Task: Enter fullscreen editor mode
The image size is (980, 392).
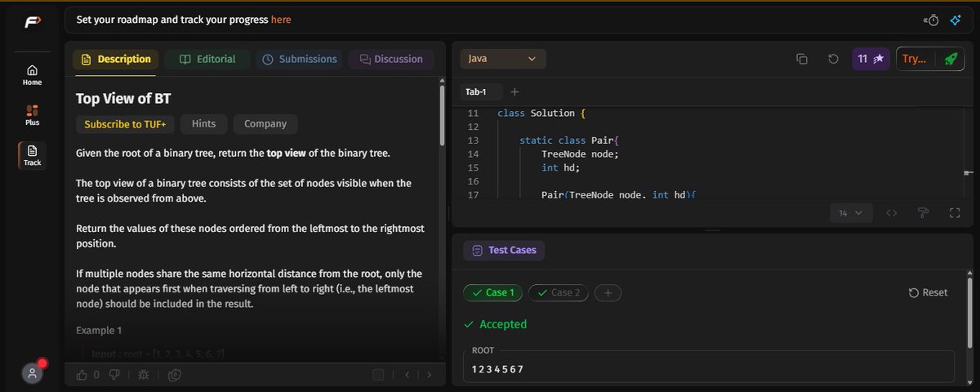Action: (x=954, y=213)
